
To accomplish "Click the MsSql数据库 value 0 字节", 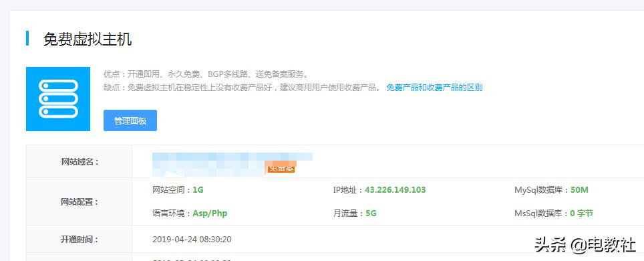I will tap(581, 213).
